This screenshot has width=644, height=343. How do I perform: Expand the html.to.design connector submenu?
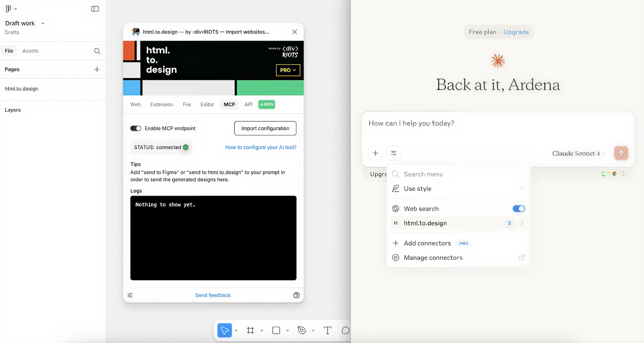point(522,223)
